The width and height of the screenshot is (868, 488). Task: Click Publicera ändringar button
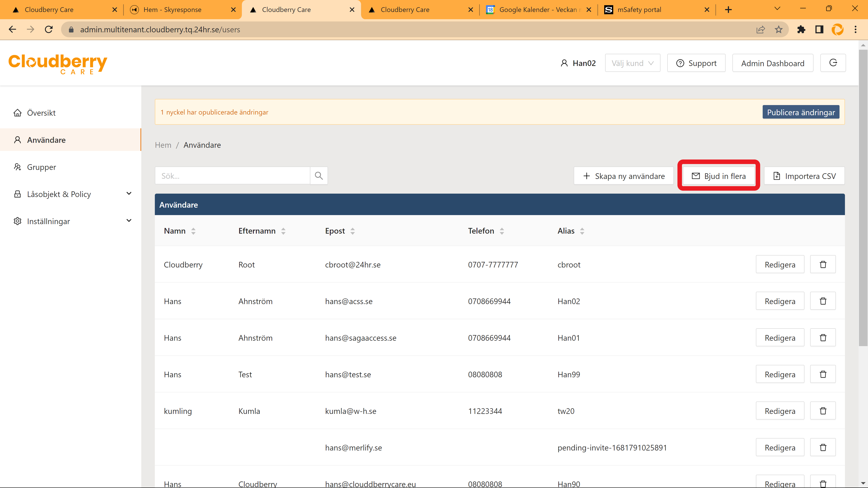click(801, 112)
